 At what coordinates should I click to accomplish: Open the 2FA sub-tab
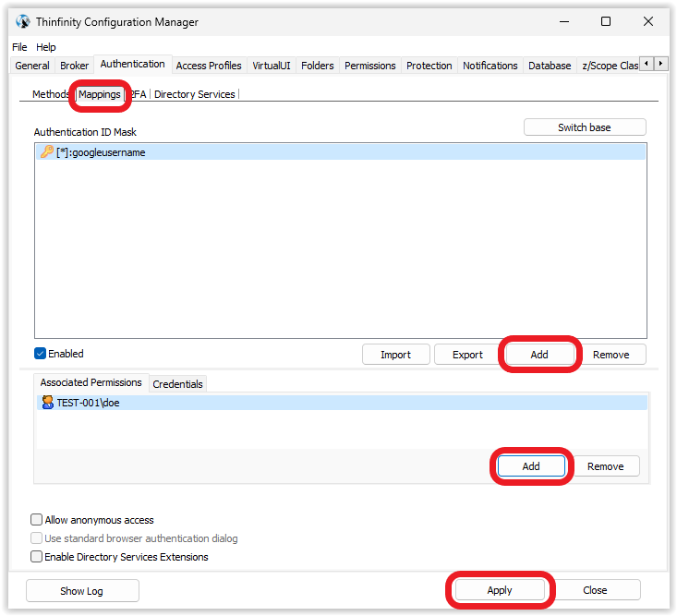(x=139, y=94)
